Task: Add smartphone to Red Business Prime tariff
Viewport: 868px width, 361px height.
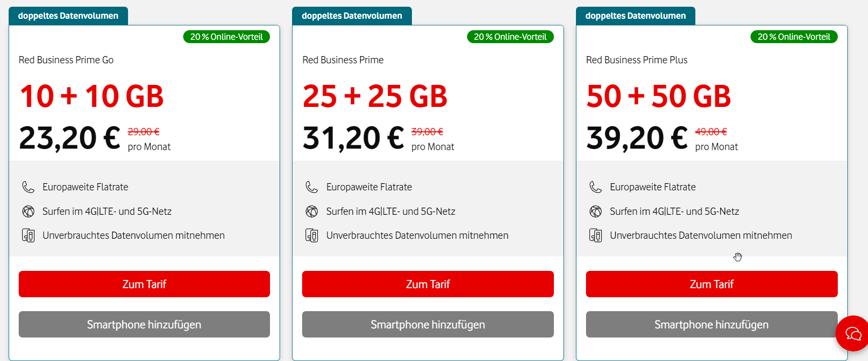Action: (x=428, y=325)
